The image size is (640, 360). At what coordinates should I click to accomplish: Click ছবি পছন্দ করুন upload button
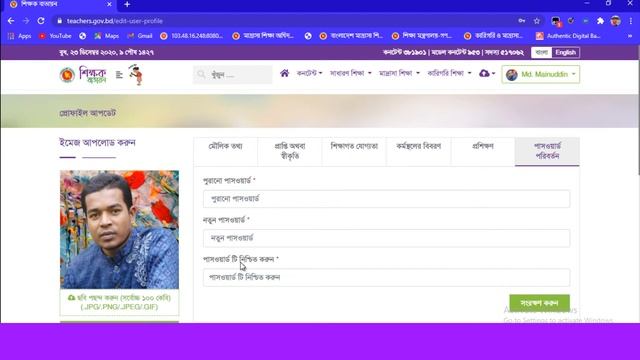coord(119,302)
